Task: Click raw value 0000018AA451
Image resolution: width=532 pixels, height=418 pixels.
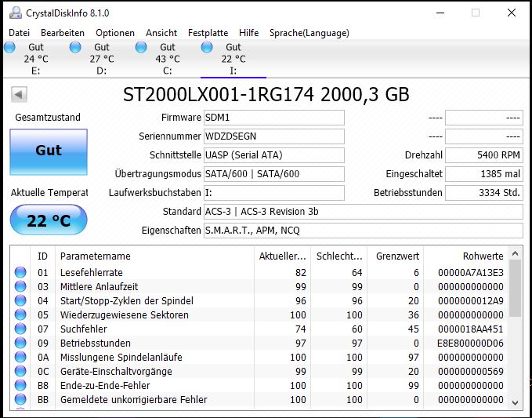Action: 471,329
